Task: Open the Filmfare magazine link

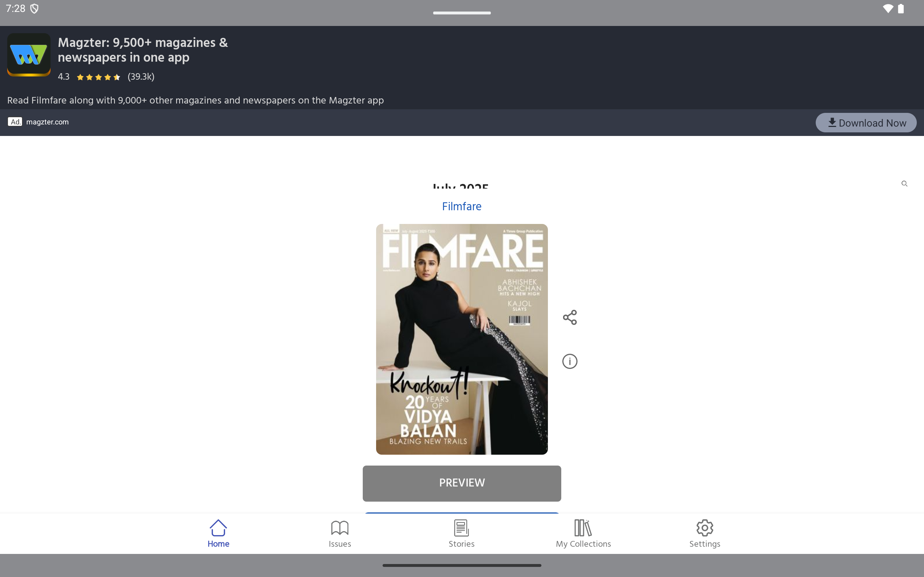Action: 462,206
